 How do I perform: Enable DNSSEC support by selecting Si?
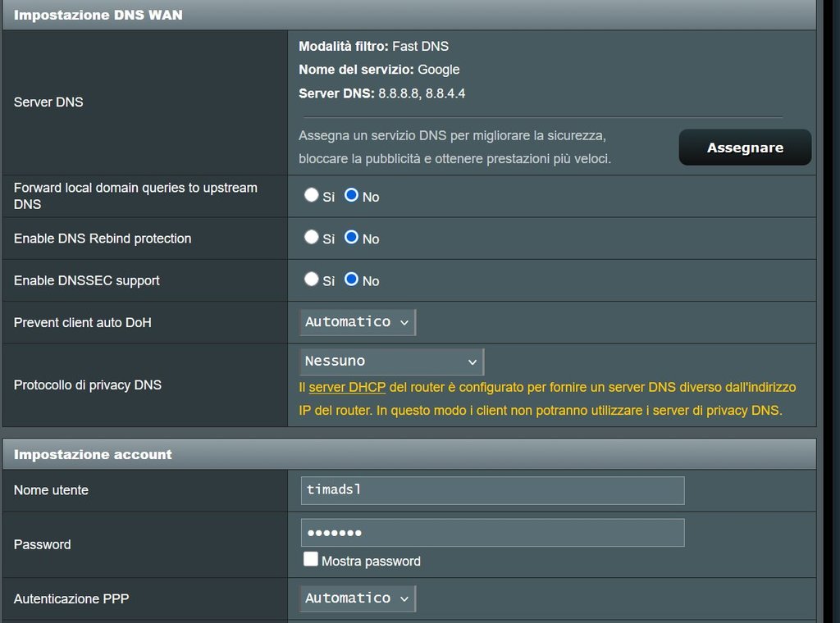(312, 279)
